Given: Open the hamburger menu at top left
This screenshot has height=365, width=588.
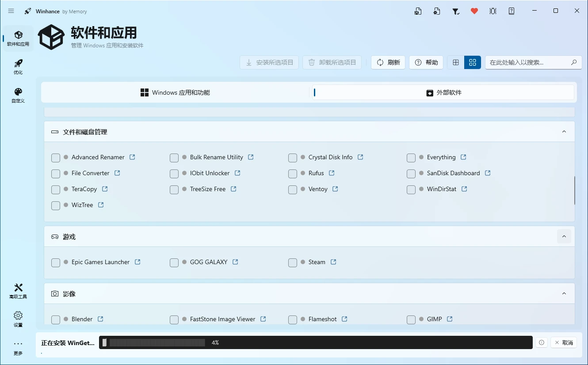Looking at the screenshot, I should point(11,11).
